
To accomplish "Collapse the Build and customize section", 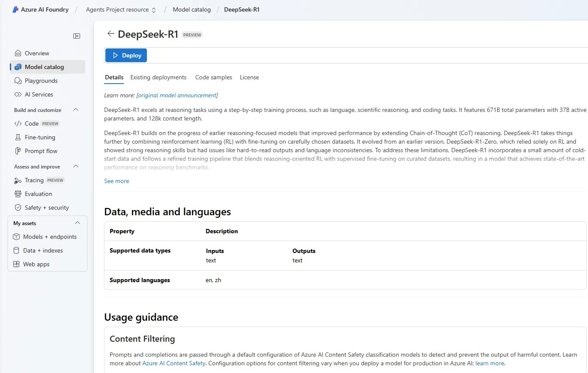I will [x=76, y=110].
